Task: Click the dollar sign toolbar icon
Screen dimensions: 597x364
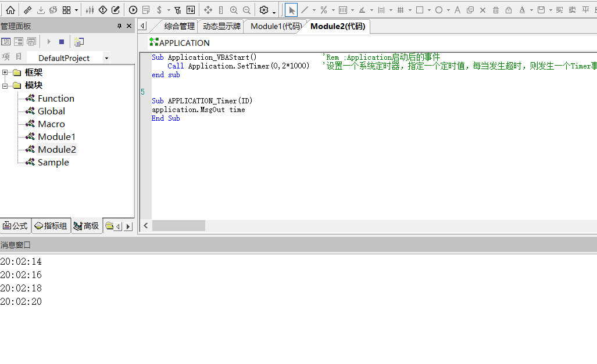Action: 159,10
